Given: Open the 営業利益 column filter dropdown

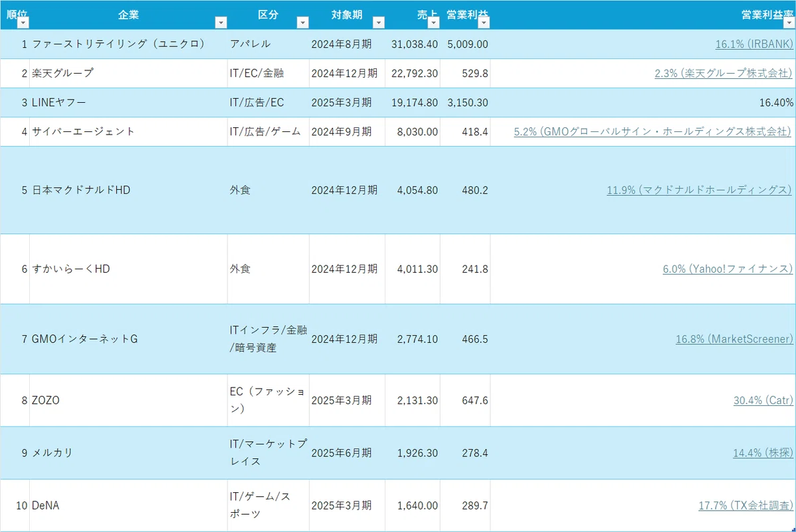Looking at the screenshot, I should 484,23.
